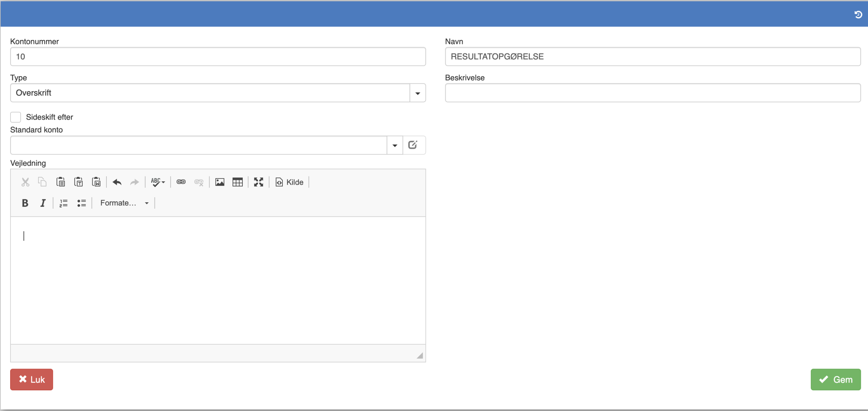The image size is (868, 411).
Task: Toggle italic formatting in editor
Action: 43,203
